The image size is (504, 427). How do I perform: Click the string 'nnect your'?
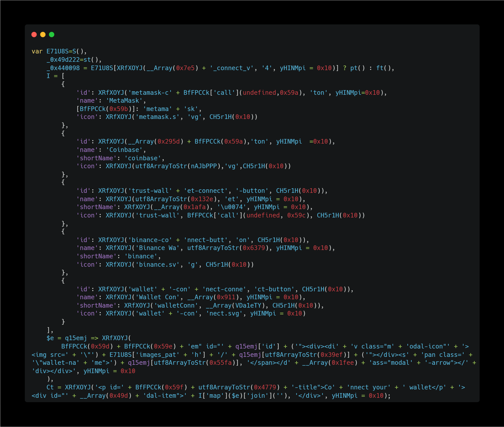[369, 387]
